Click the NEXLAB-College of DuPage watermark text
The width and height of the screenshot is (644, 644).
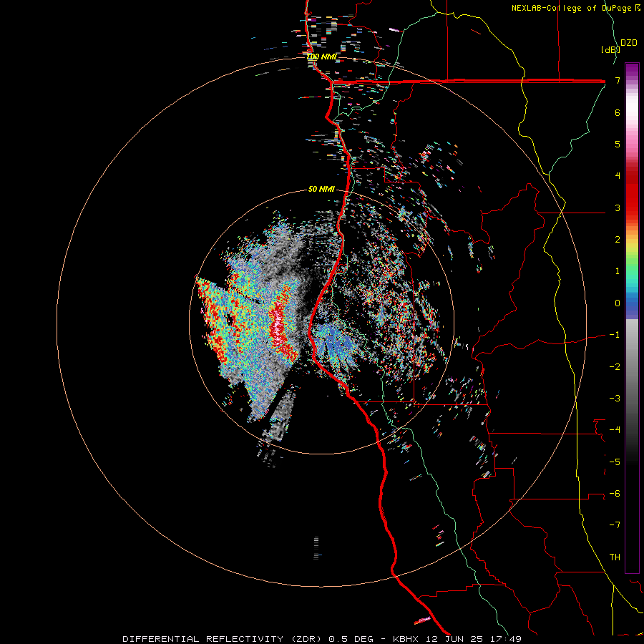(572, 8)
